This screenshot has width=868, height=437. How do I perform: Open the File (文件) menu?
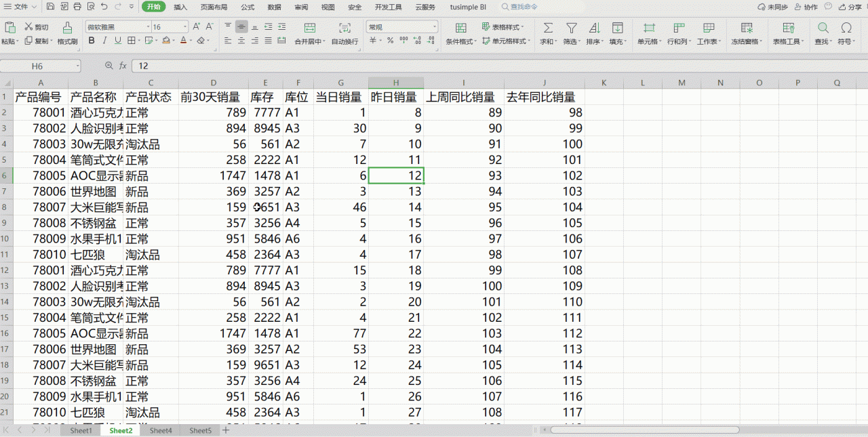(22, 7)
